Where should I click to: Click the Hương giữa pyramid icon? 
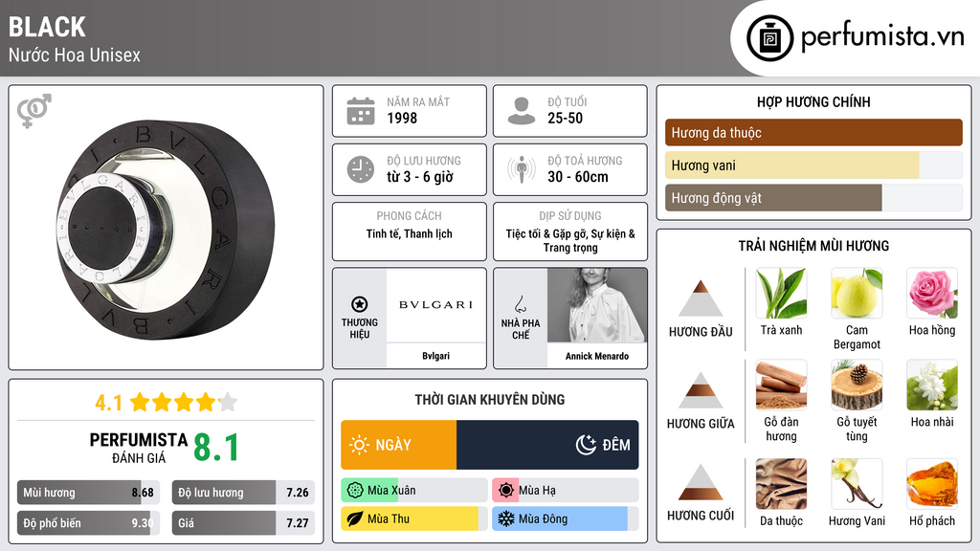tap(701, 390)
